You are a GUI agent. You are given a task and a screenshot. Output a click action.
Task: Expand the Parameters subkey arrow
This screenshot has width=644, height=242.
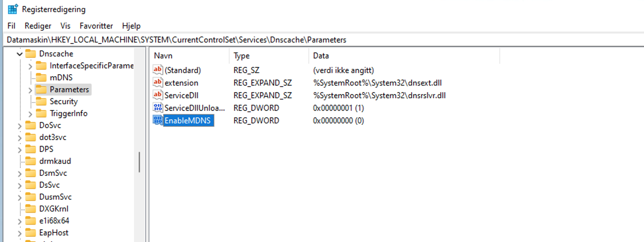pos(30,90)
